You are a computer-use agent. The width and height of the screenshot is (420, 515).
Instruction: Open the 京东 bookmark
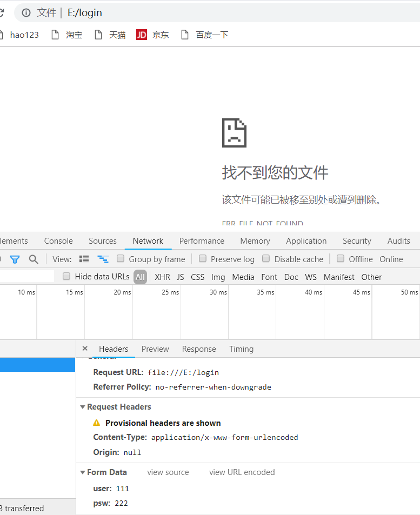click(152, 35)
